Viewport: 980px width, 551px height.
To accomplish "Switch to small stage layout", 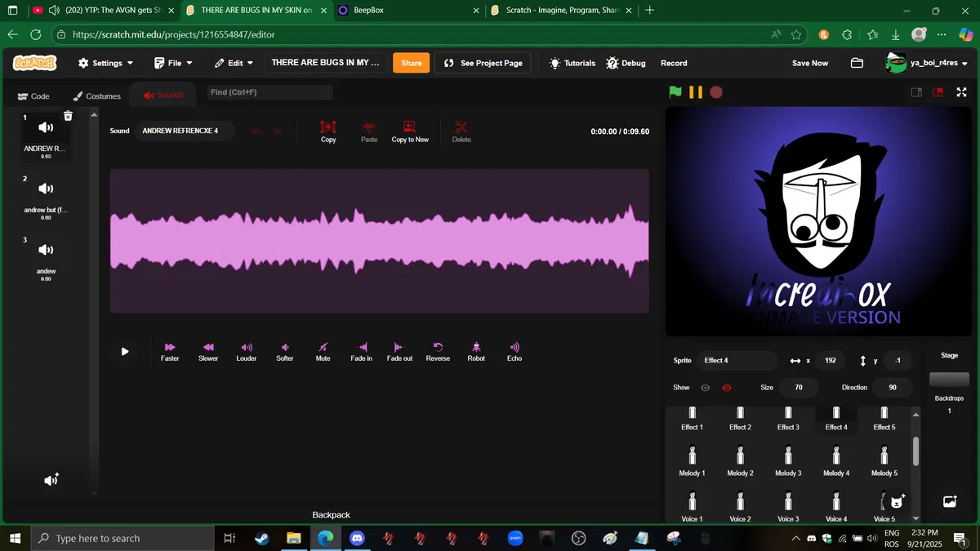I will click(x=917, y=92).
